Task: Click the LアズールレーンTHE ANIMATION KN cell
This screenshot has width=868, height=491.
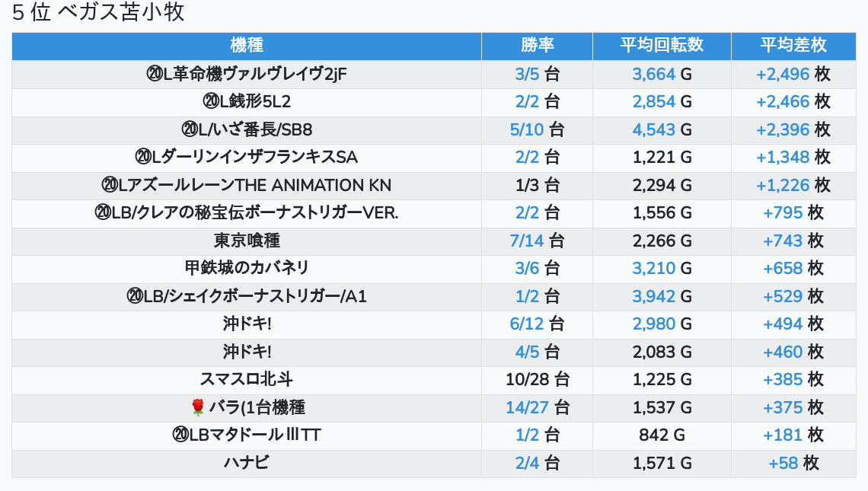Action: (x=247, y=186)
